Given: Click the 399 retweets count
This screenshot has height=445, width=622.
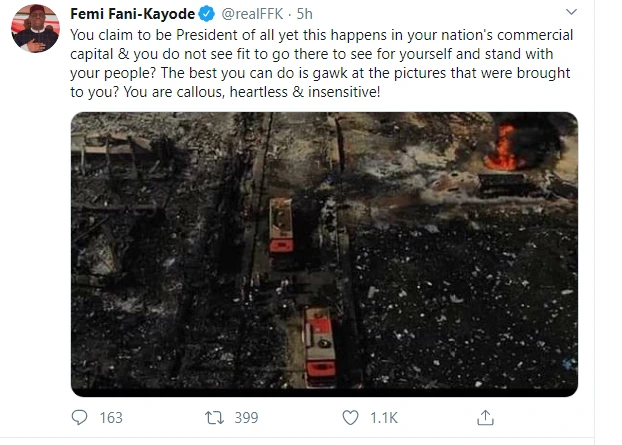Looking at the screenshot, I should (x=246, y=418).
